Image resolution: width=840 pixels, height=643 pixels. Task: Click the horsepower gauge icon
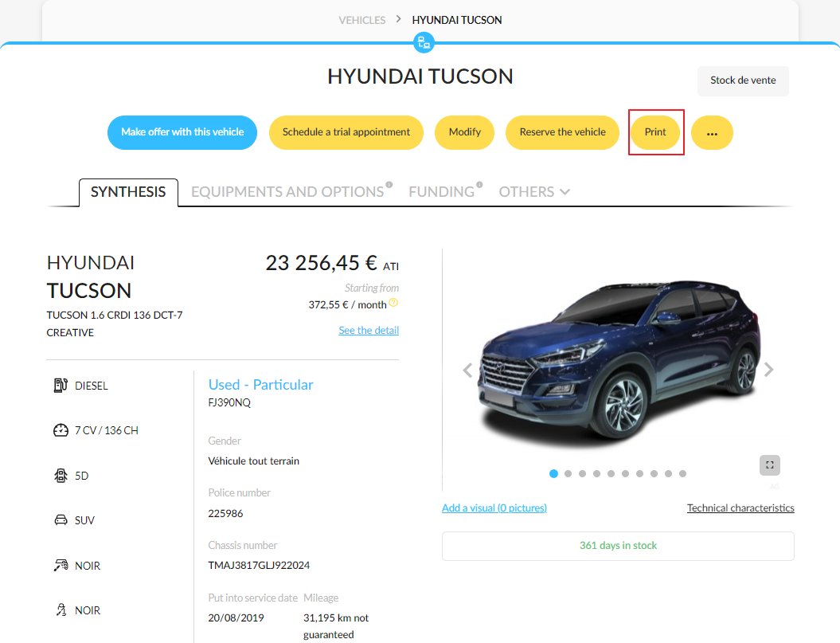pyautogui.click(x=61, y=430)
